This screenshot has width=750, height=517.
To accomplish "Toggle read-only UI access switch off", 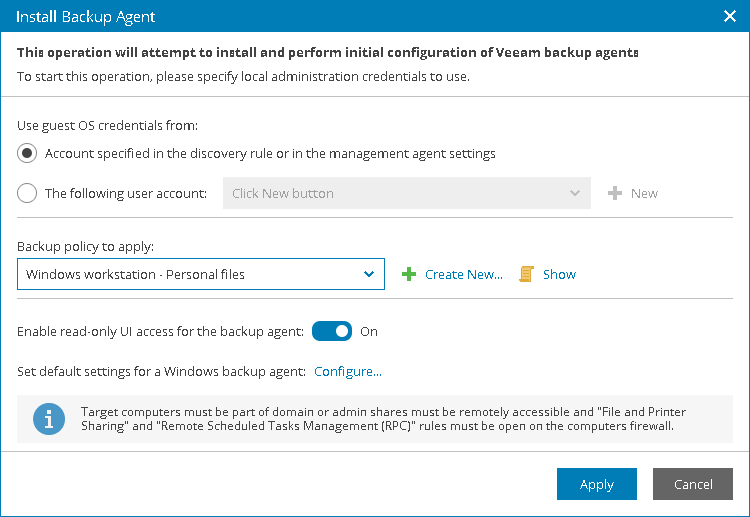I will [x=332, y=331].
